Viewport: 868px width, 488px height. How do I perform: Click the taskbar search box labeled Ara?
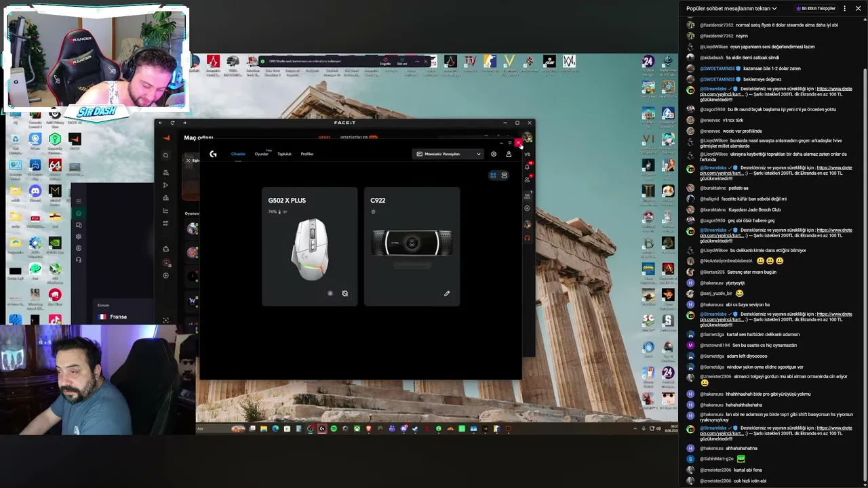220,428
